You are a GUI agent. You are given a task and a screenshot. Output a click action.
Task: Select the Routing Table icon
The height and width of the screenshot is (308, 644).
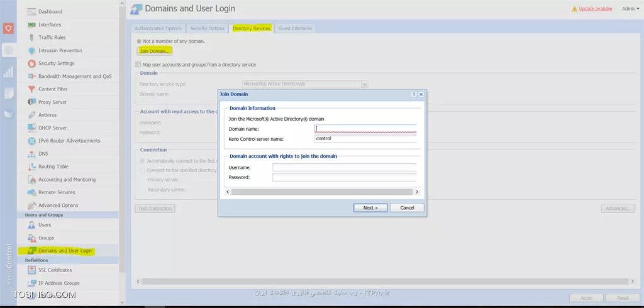[32, 167]
